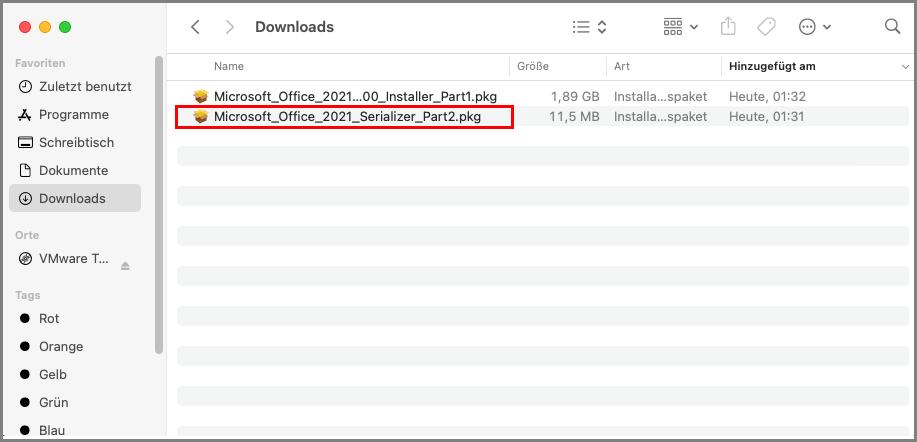Viewport: 917px width, 442px height.
Task: Click the 1,89 GB size cell
Action: point(575,96)
